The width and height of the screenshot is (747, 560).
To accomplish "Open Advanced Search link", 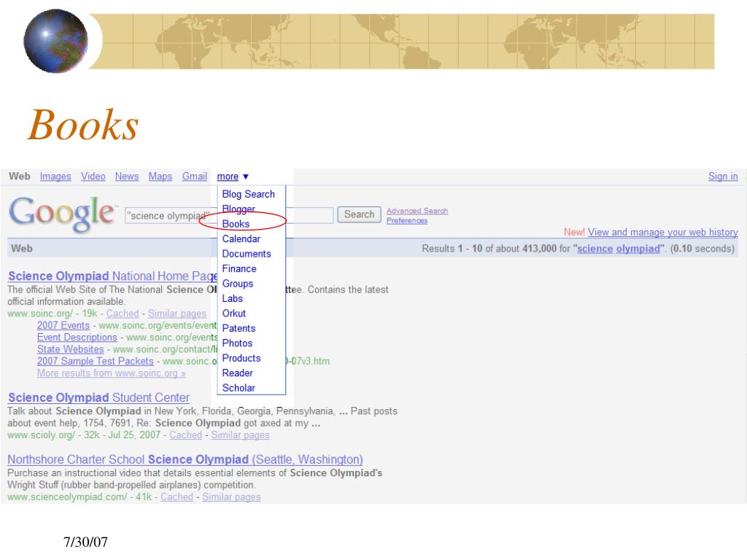I will [417, 211].
